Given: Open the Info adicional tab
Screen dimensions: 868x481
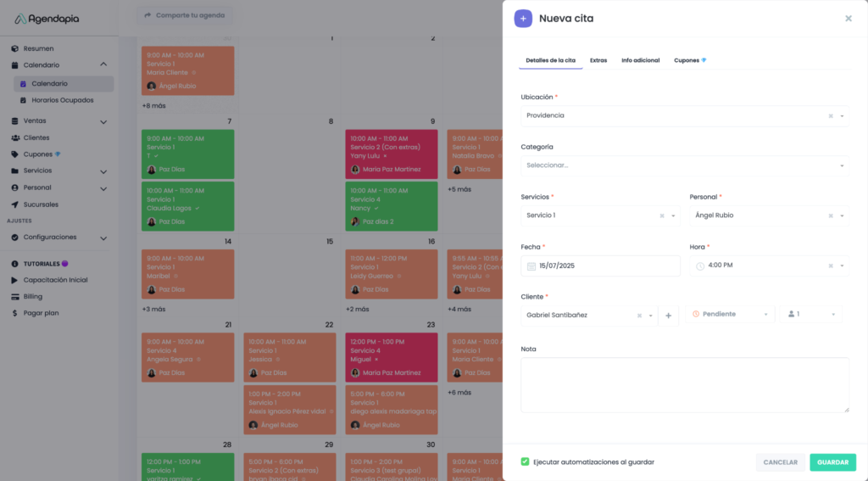Looking at the screenshot, I should (640, 60).
